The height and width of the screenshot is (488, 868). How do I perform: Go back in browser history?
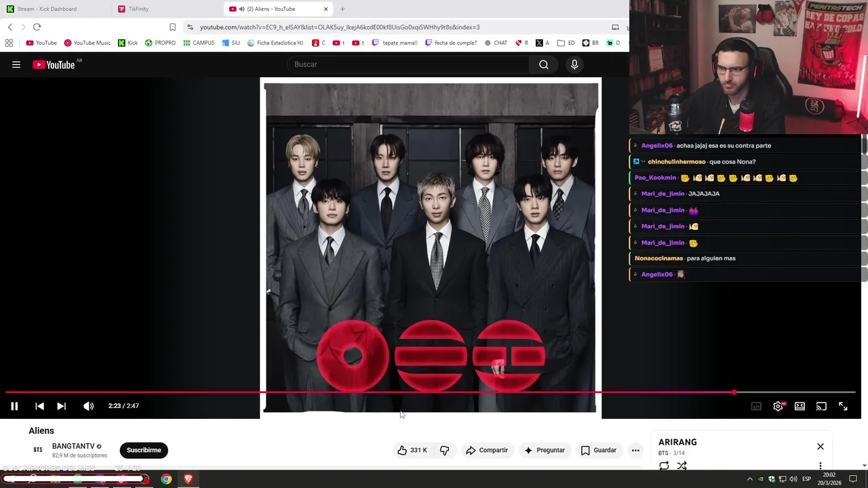point(9,27)
